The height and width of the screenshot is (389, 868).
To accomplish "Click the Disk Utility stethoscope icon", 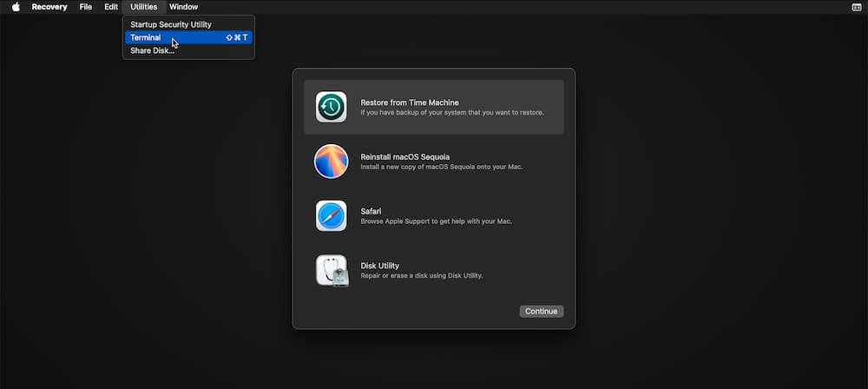I will tap(332, 270).
